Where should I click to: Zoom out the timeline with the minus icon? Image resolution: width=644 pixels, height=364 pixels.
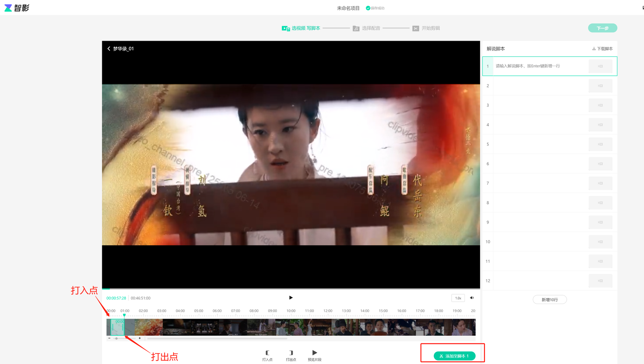pos(109,338)
